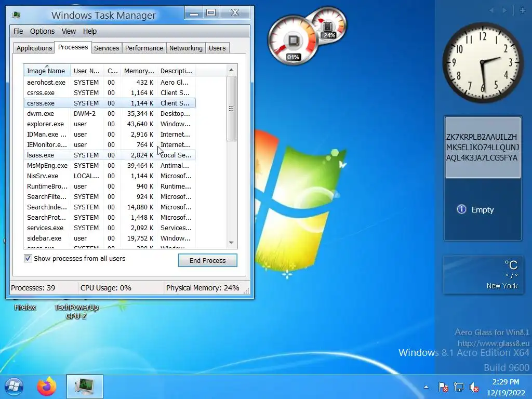Open the network tray icon
This screenshot has height=399, width=532.
(459, 387)
